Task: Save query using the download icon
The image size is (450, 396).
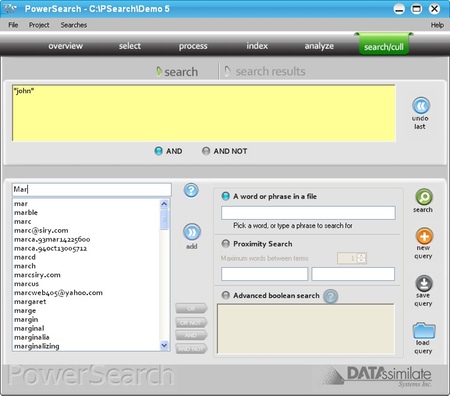Action: point(424,283)
